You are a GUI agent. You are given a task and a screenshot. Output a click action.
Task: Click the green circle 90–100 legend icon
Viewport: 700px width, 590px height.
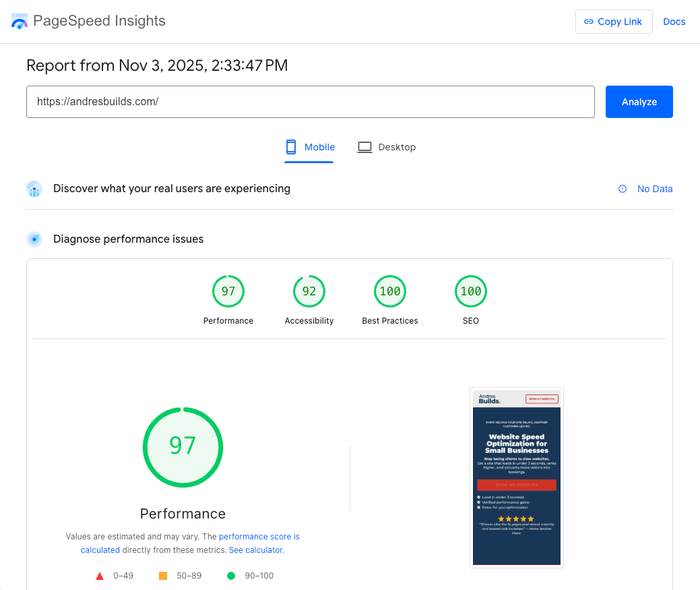(x=231, y=575)
